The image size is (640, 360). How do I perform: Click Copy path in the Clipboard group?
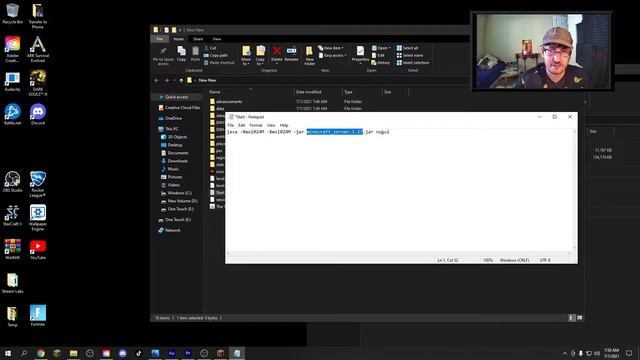pos(216,56)
